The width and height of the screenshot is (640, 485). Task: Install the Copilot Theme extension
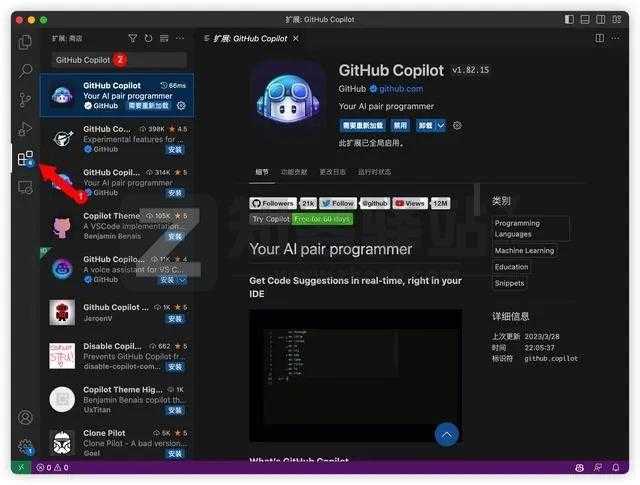[x=175, y=236]
